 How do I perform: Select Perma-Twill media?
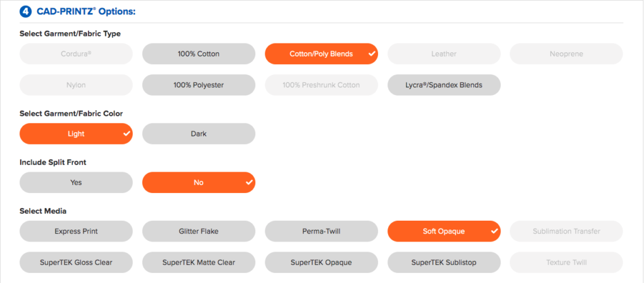pos(321,231)
